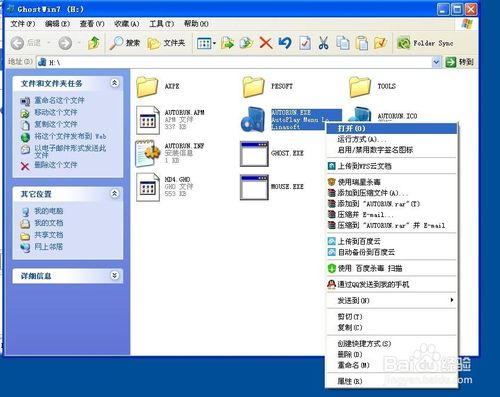
Task: Click the Copy pages toolbar icon
Action: click(343, 43)
